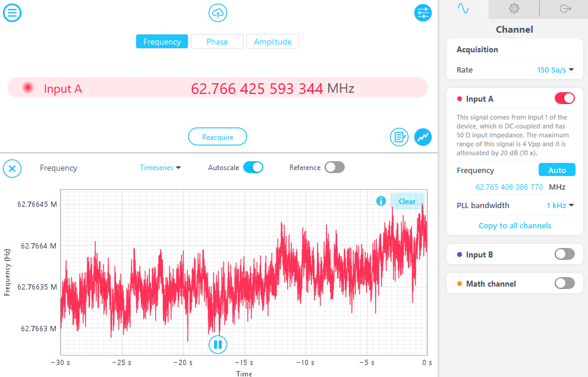The image size is (588, 377).
Task: Open the acquisition Rate 150 Sa/s dropdown
Action: point(555,70)
